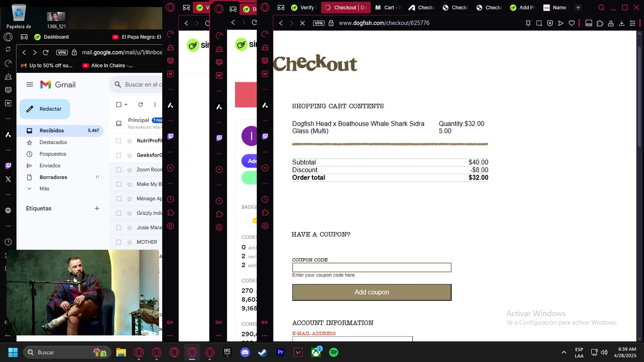The height and width of the screenshot is (362, 644).
Task: Tick the Zoom Room email checkbox
Action: pos(119,170)
